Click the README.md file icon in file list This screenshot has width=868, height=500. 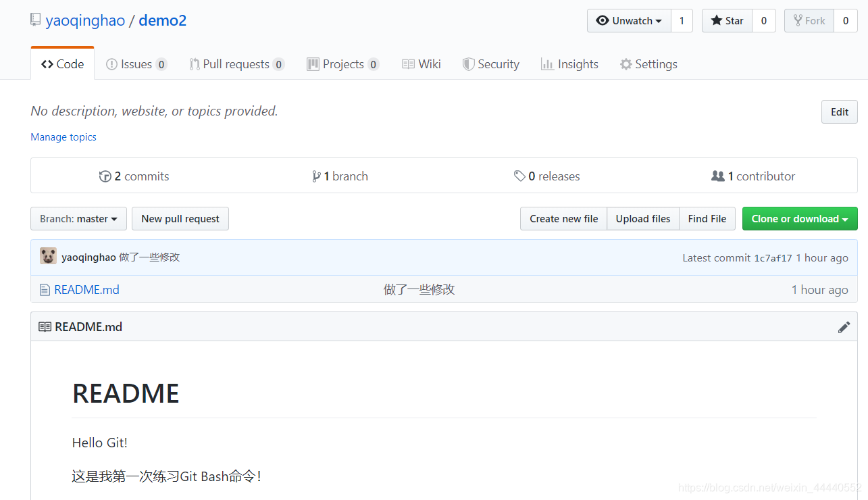tap(45, 290)
